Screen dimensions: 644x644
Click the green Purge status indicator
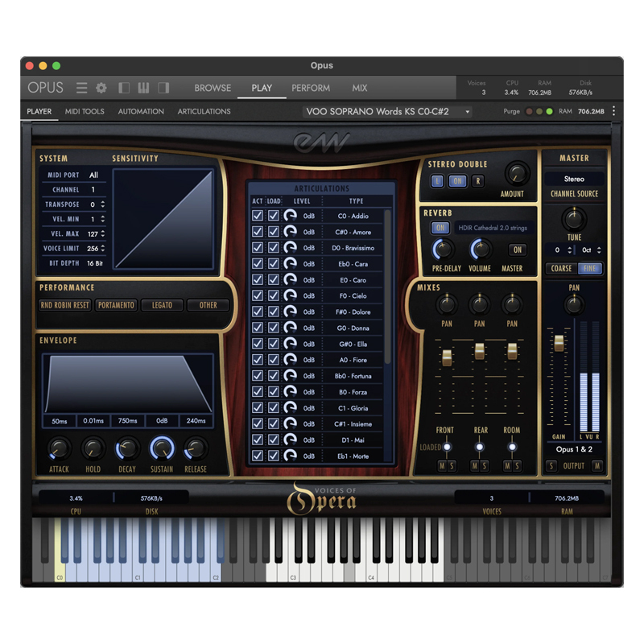click(x=549, y=111)
